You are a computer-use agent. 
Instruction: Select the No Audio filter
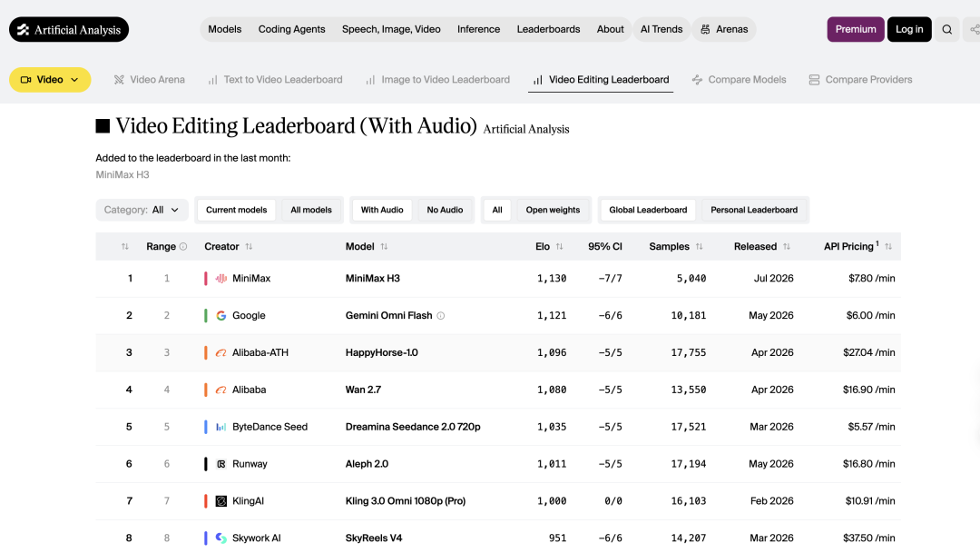coord(445,210)
